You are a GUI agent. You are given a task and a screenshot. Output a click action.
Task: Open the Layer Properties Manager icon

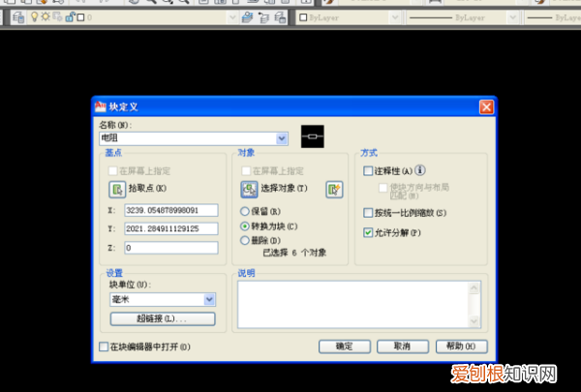[x=17, y=17]
